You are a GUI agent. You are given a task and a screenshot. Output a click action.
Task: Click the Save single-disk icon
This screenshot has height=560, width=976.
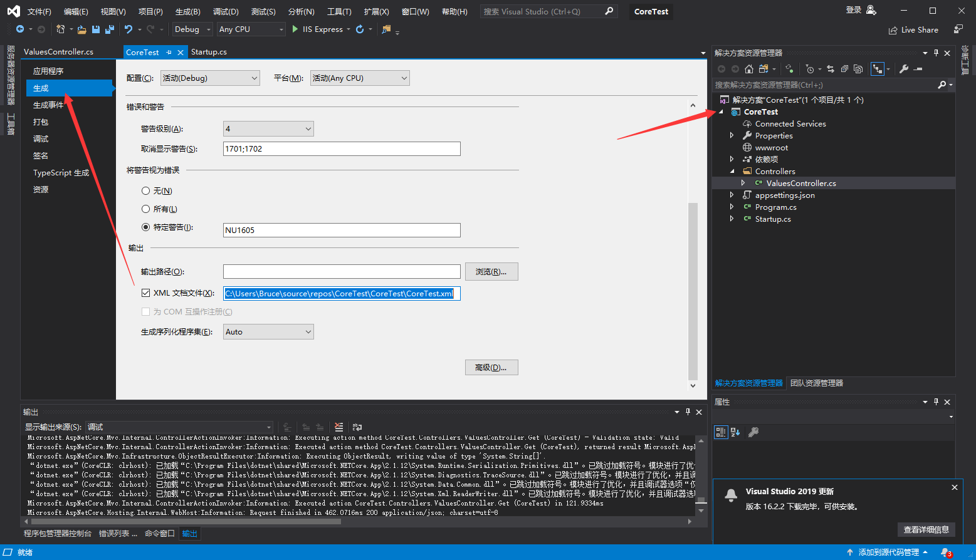[x=96, y=29]
